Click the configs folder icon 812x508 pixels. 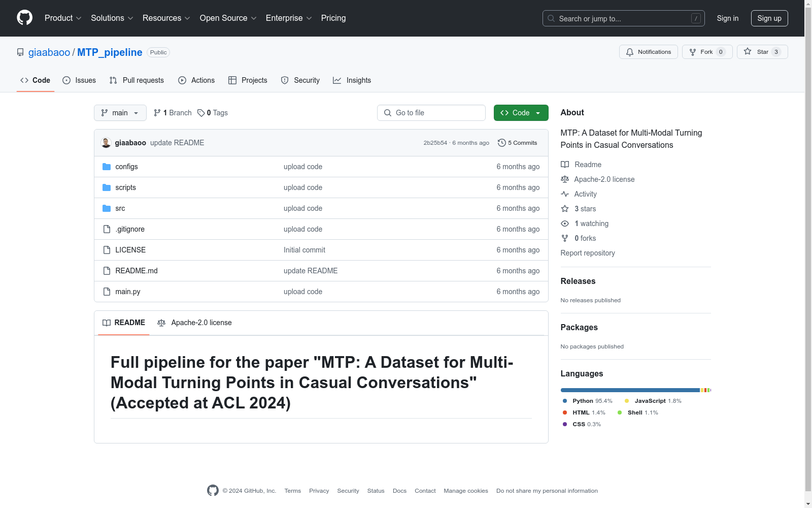(107, 167)
